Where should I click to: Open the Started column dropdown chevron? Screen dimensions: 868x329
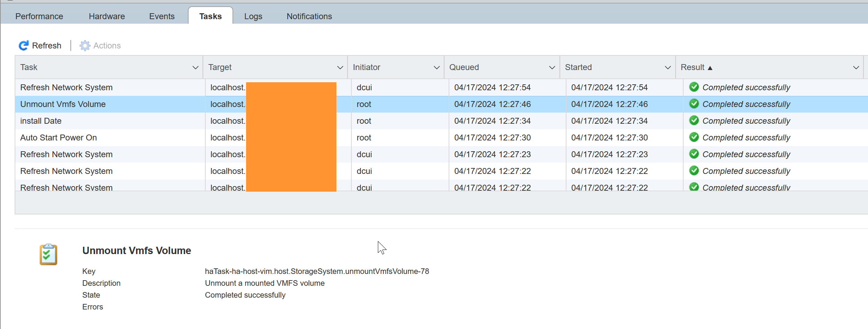(x=668, y=68)
